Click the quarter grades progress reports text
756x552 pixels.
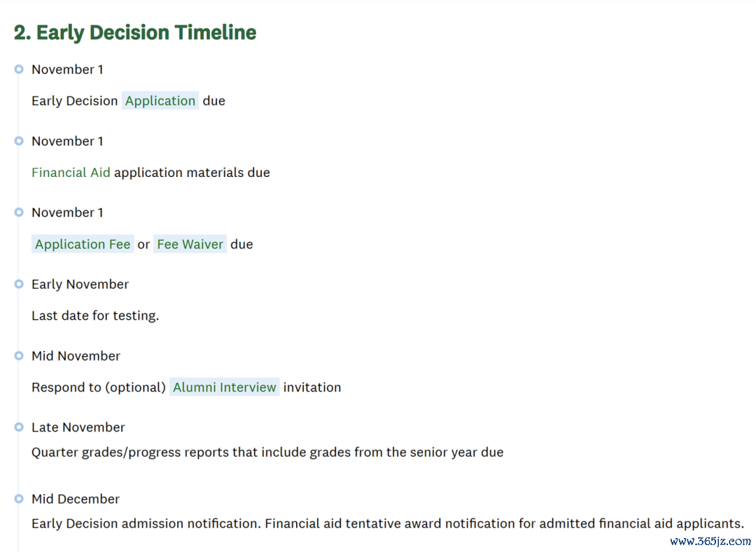coord(267,452)
